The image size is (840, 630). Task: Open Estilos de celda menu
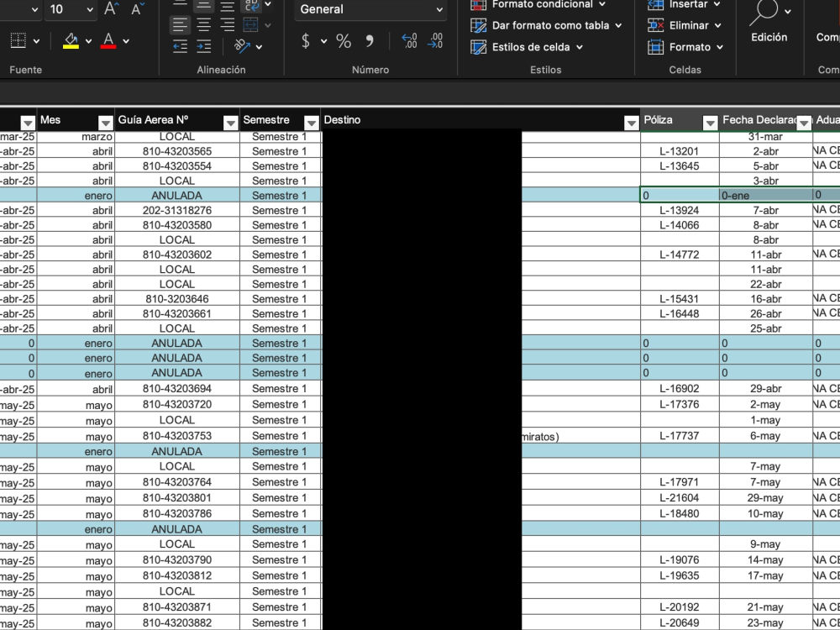(527, 47)
